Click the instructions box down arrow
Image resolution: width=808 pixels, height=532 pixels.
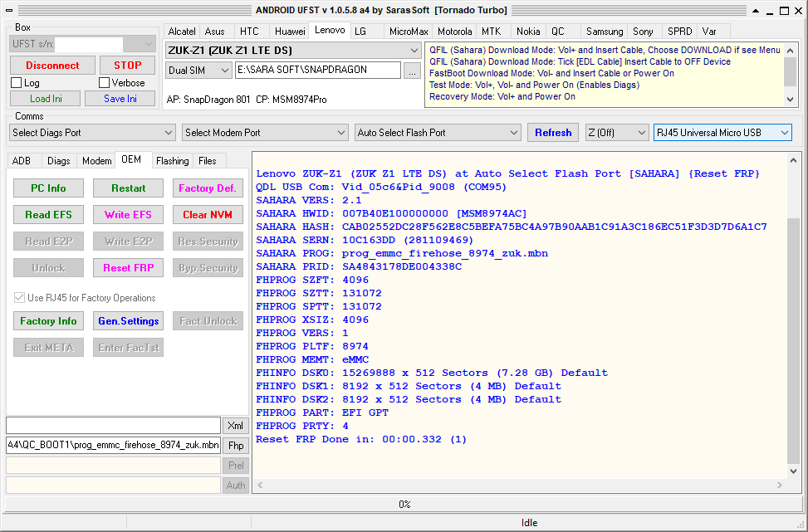pyautogui.click(x=791, y=100)
